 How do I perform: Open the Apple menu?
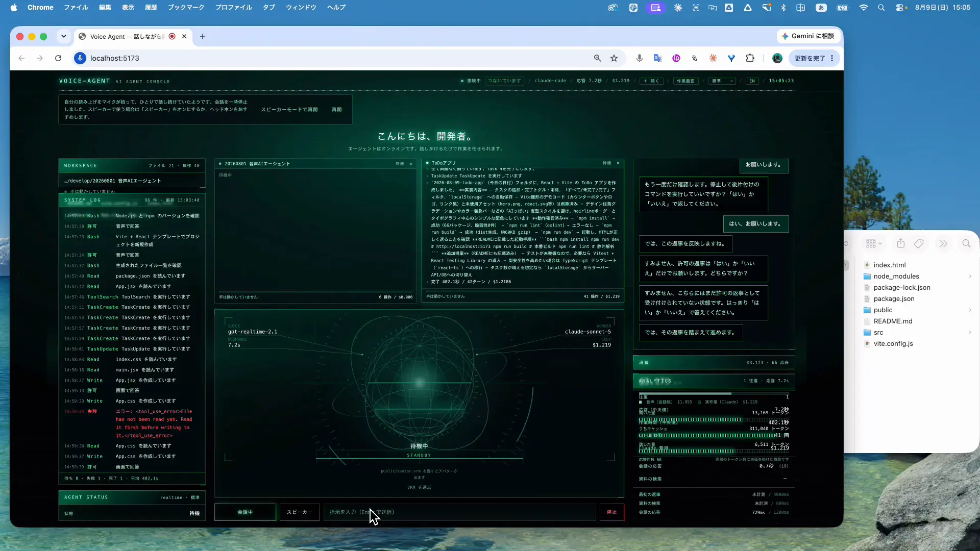click(14, 8)
